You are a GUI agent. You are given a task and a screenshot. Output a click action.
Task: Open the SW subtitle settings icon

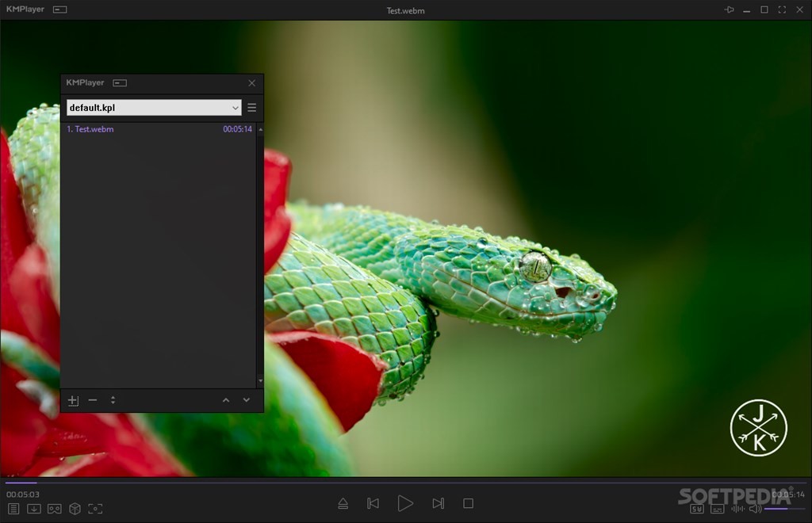[x=697, y=510]
